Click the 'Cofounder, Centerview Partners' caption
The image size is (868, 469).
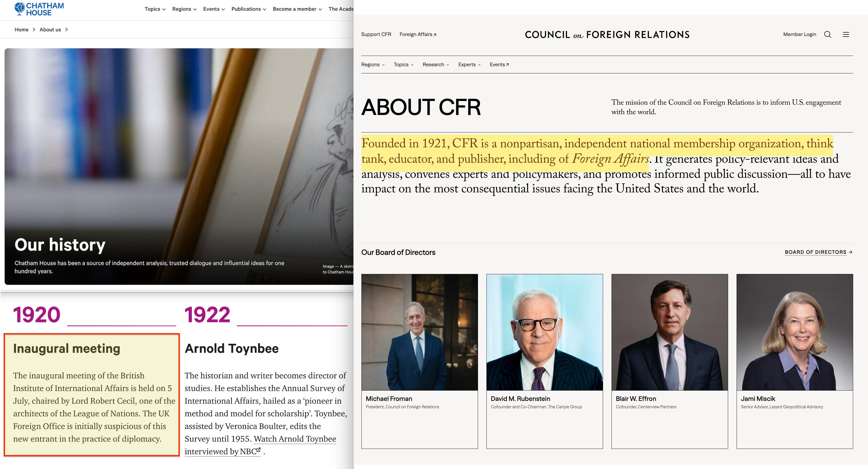pos(646,407)
